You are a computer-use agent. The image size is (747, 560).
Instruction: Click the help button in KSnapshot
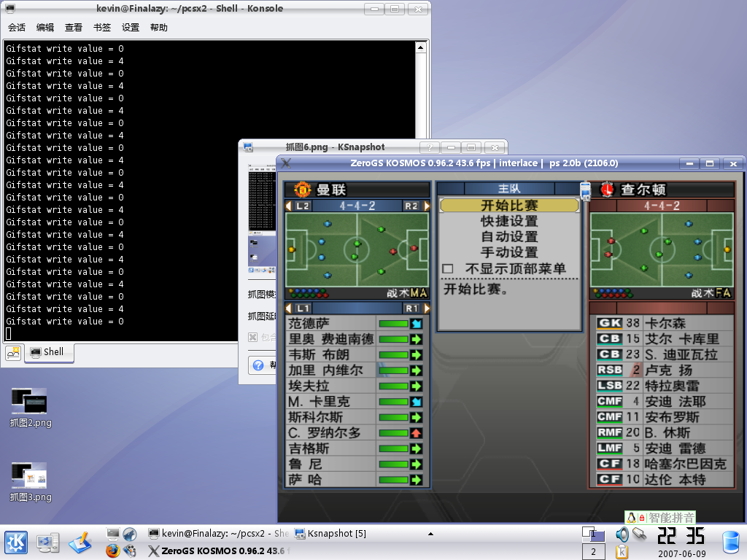coord(263,365)
